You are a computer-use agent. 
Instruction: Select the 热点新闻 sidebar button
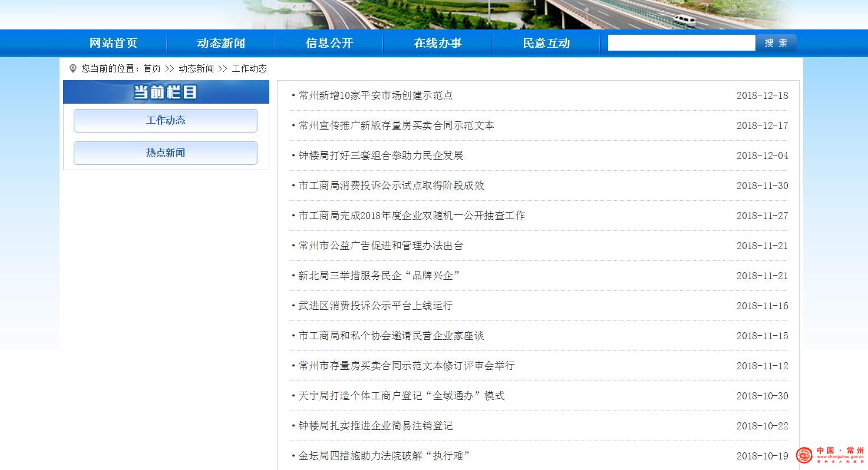tap(166, 153)
